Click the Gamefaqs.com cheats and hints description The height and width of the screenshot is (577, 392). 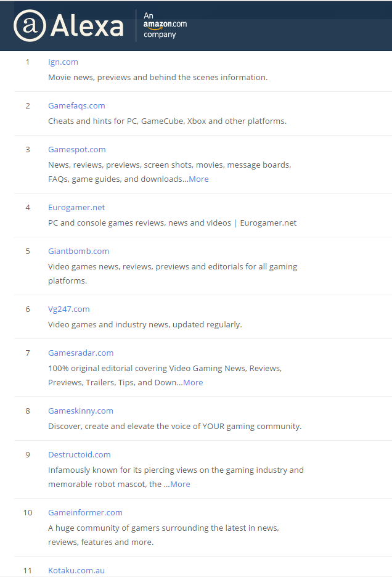click(x=167, y=121)
